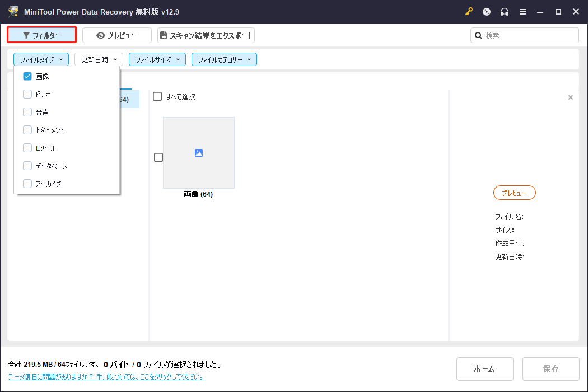This screenshot has height=392, width=588.
Task: Uncheck the 画像 checkbox
Action: (x=27, y=76)
